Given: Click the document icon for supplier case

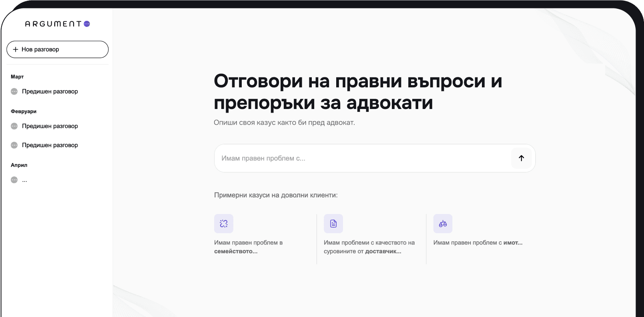Looking at the screenshot, I should tap(333, 224).
